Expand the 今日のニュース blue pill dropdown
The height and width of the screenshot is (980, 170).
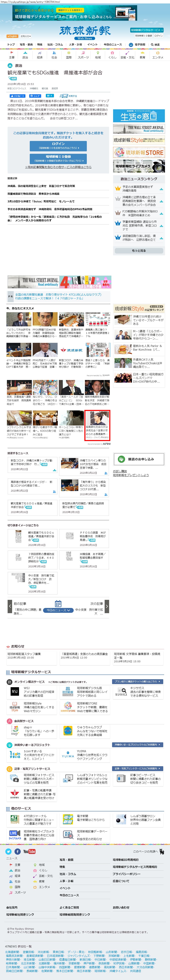point(58,610)
